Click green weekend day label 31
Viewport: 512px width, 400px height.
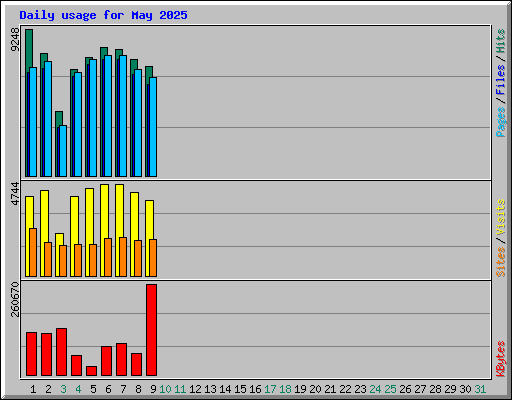[480, 389]
